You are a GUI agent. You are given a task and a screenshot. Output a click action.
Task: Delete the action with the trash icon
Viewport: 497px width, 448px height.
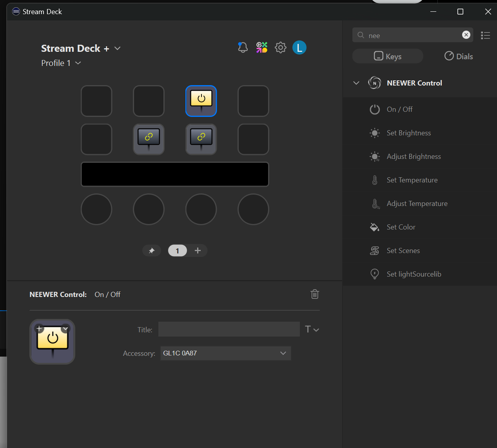click(315, 294)
